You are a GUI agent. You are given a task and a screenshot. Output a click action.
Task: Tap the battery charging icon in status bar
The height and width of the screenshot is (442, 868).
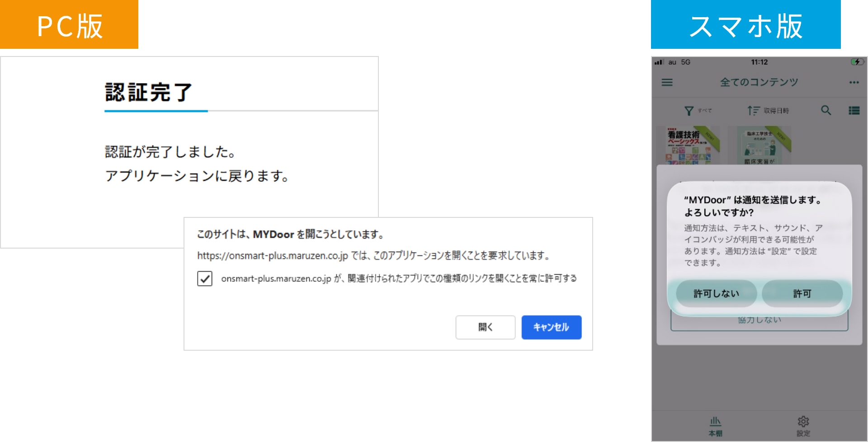pyautogui.click(x=857, y=62)
